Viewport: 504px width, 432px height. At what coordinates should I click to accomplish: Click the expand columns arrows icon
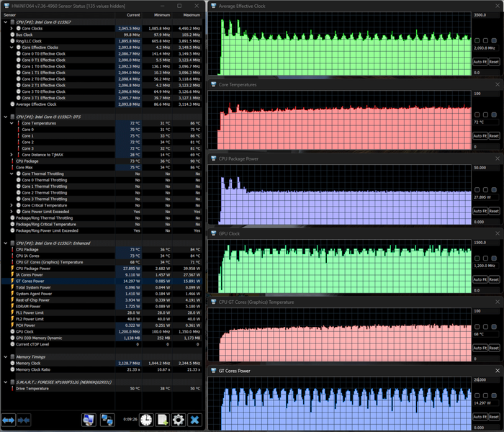point(9,420)
